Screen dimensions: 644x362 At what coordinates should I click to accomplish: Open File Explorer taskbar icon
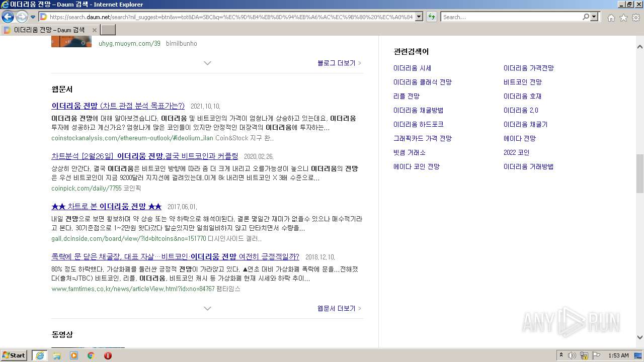tap(57, 355)
